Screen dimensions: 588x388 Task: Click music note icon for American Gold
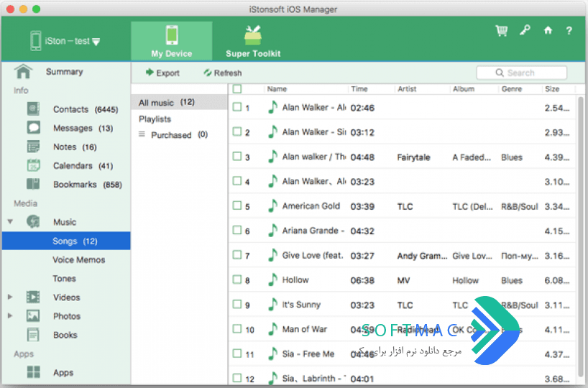[272, 205]
